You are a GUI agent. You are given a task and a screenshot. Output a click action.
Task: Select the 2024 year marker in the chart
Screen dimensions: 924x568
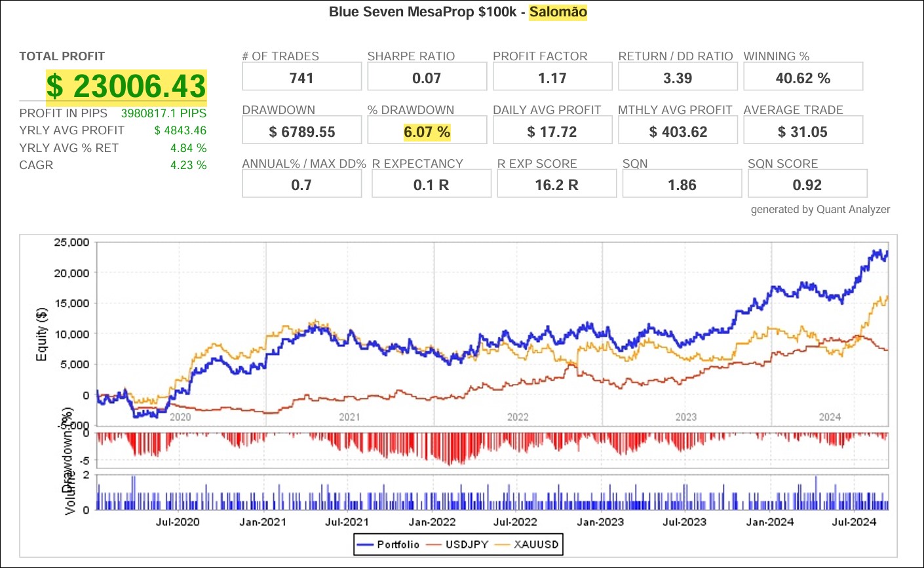coord(830,417)
